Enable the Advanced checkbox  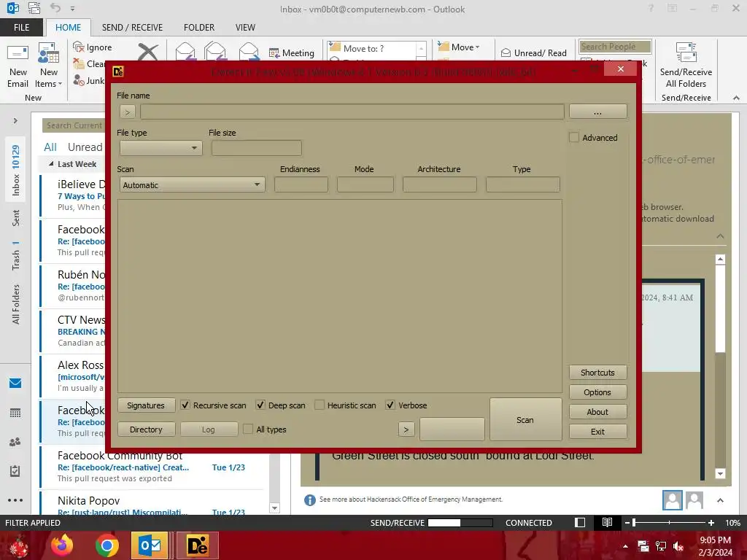pyautogui.click(x=574, y=138)
